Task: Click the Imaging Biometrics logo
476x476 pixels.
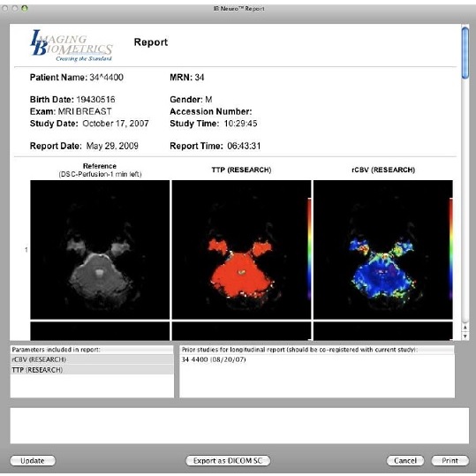Action: (72, 45)
